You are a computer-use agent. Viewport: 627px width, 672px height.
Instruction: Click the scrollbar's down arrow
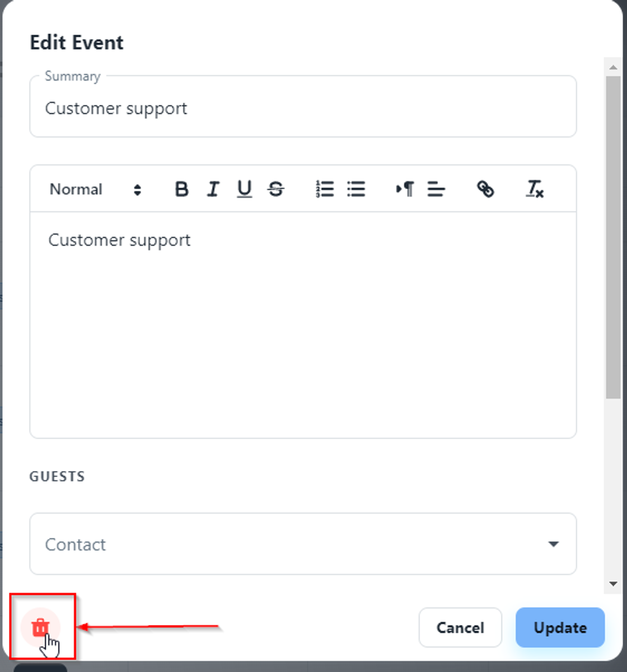pyautogui.click(x=613, y=584)
